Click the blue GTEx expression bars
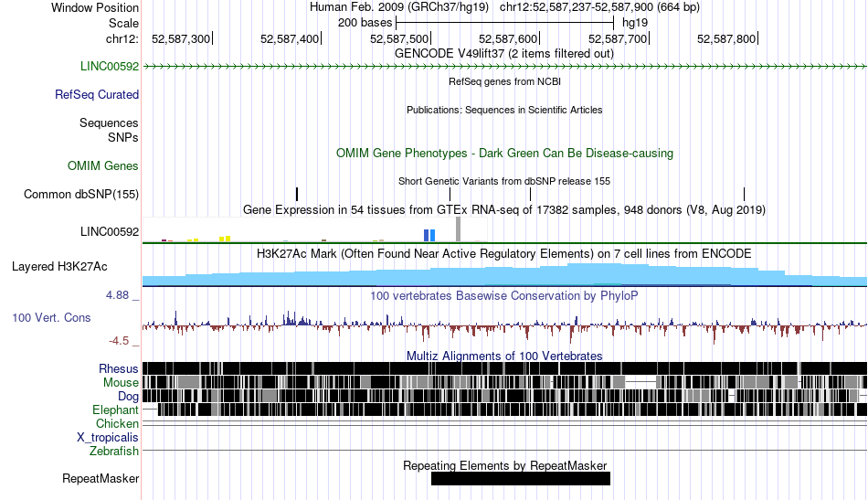 [429, 235]
